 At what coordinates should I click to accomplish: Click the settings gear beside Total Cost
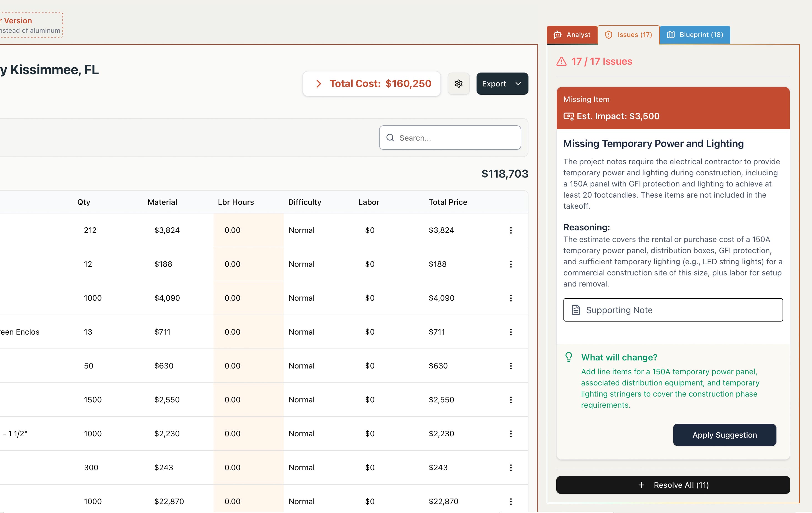(458, 83)
